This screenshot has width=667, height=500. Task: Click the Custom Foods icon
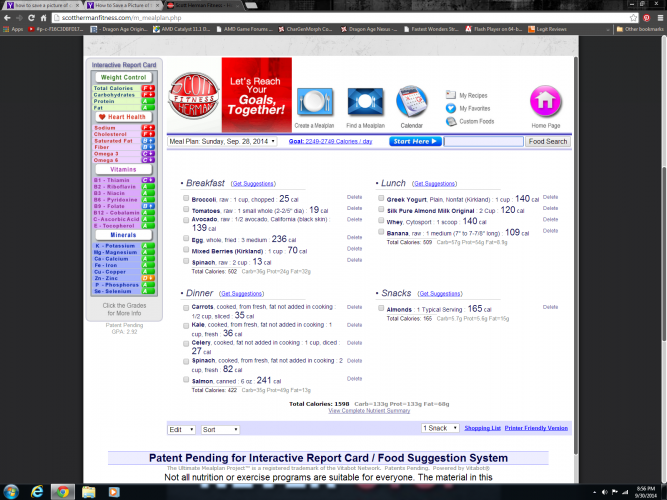[x=452, y=121]
